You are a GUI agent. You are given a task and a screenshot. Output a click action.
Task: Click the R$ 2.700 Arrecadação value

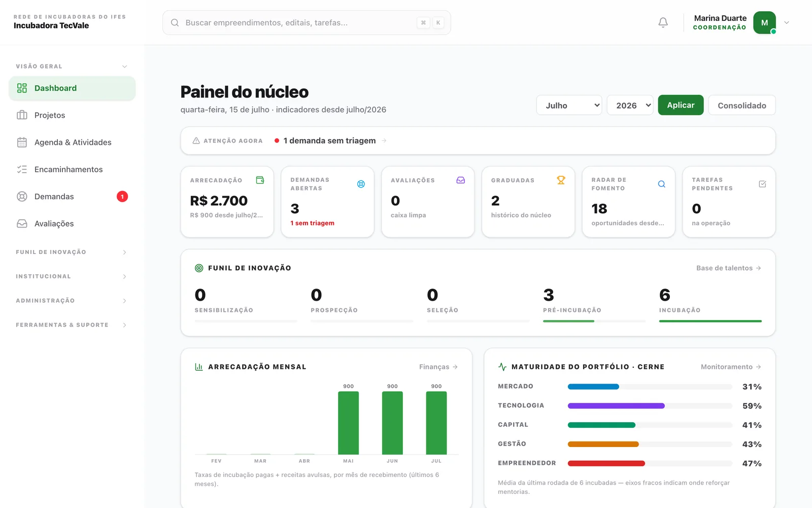(x=219, y=201)
